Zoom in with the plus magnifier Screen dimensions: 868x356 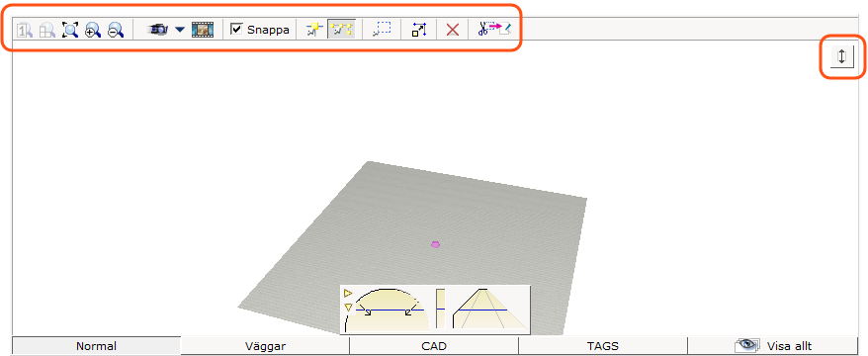coord(93,30)
